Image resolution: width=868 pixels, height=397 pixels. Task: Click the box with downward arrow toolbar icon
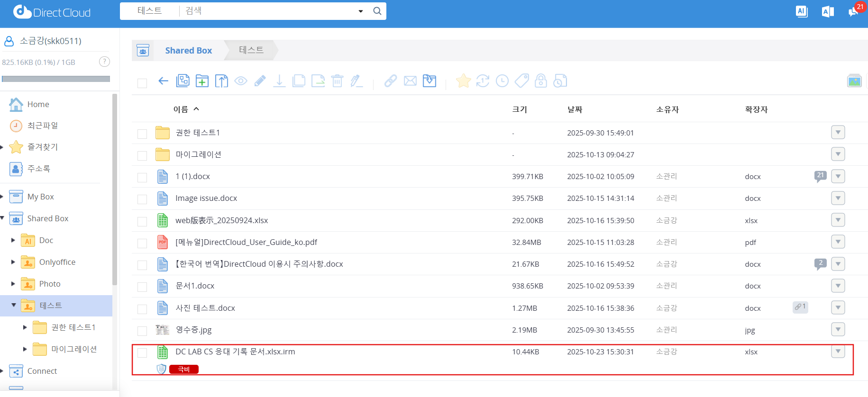click(429, 81)
